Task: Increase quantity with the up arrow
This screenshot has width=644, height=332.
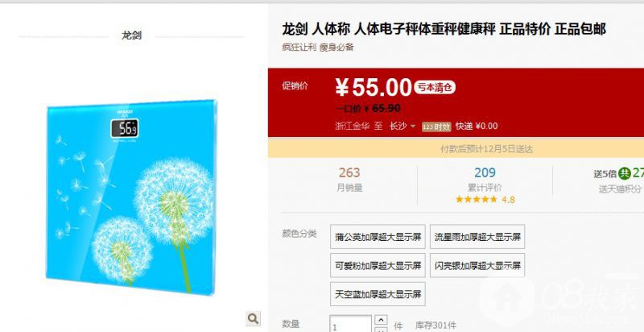Action: 381,320
